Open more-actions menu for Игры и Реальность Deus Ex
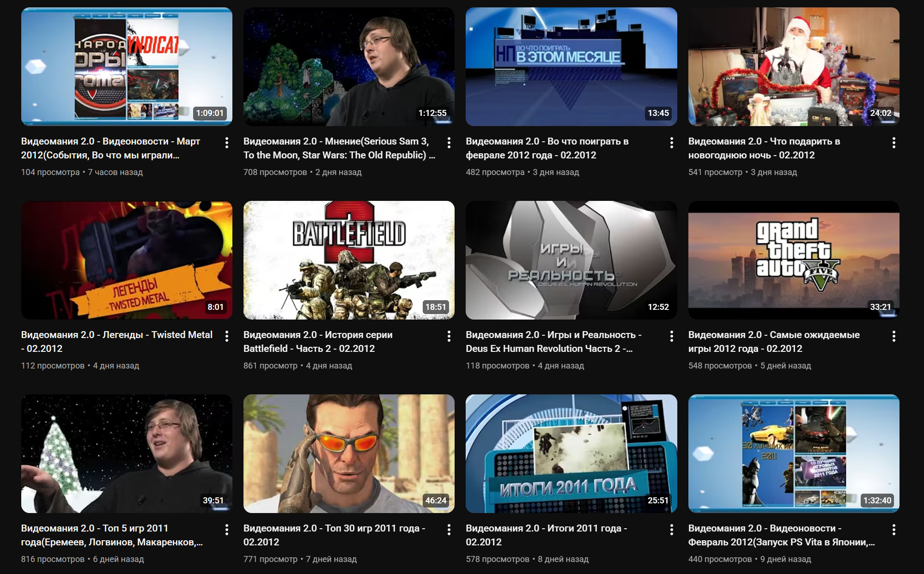The image size is (924, 574). pos(671,336)
